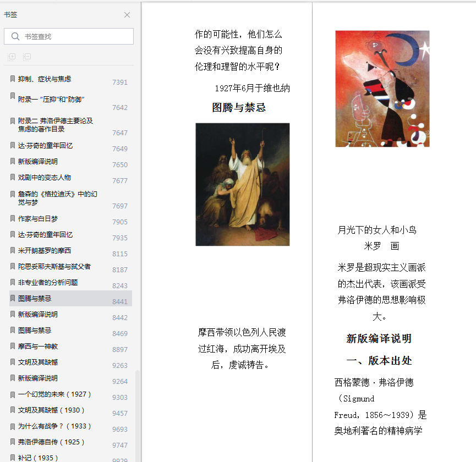Click bookmark flag icon beside 米开朗基罗的摩西
The height and width of the screenshot is (462, 476).
click(13, 250)
